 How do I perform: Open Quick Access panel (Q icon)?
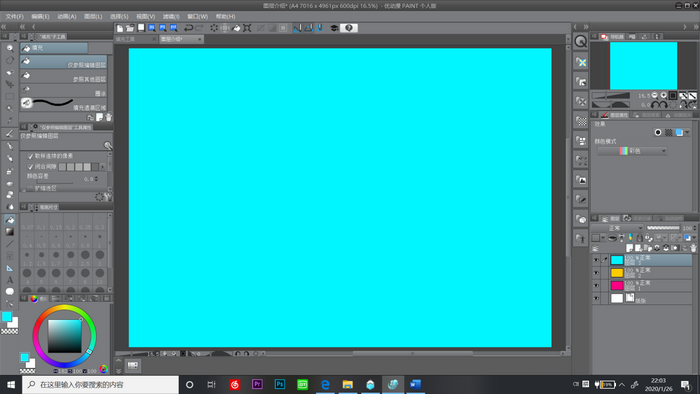(580, 41)
